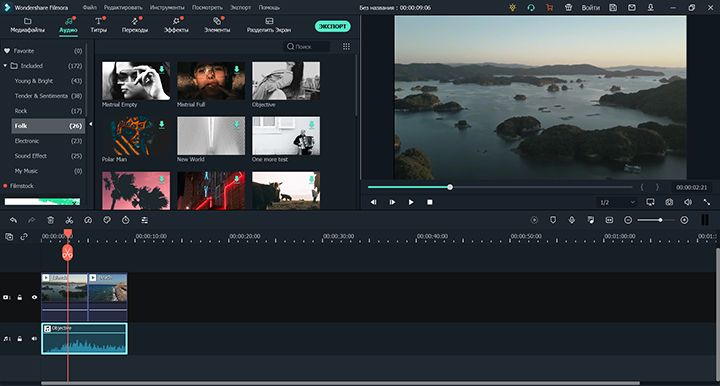Switch to the Эффекты tab
The image size is (720, 386).
pos(176,25)
